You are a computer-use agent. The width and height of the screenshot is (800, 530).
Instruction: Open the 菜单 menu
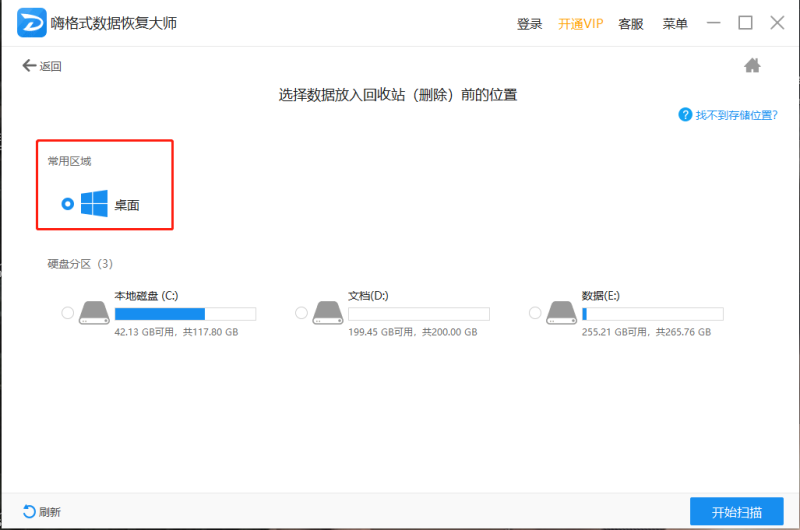675,24
